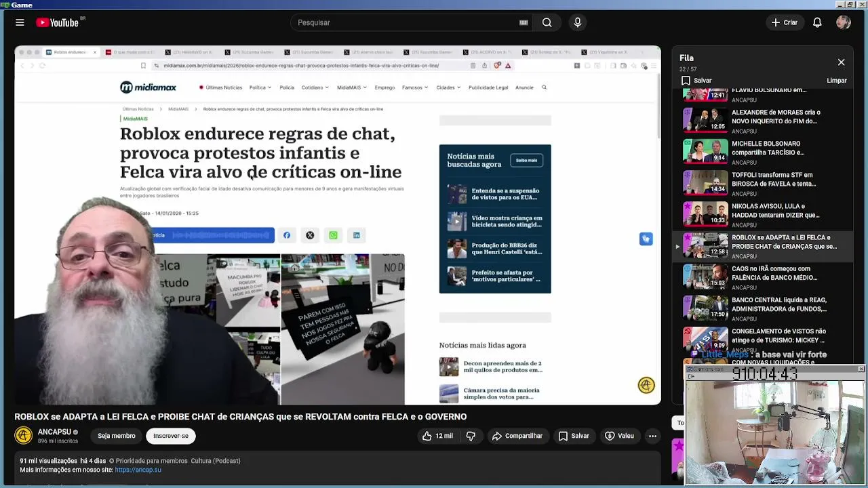Click Polícia in Midiamax nav

287,87
